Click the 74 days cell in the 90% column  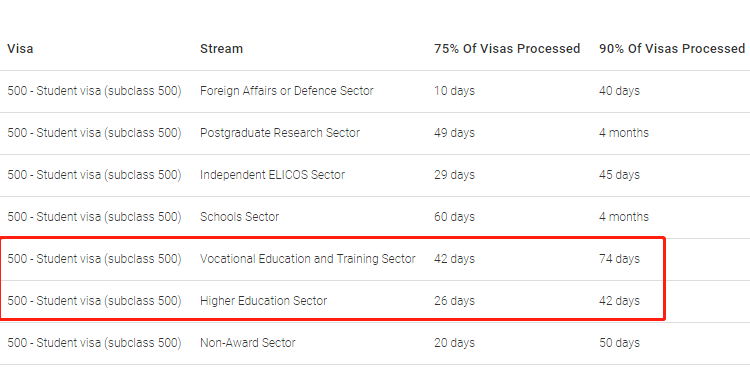[619, 259]
